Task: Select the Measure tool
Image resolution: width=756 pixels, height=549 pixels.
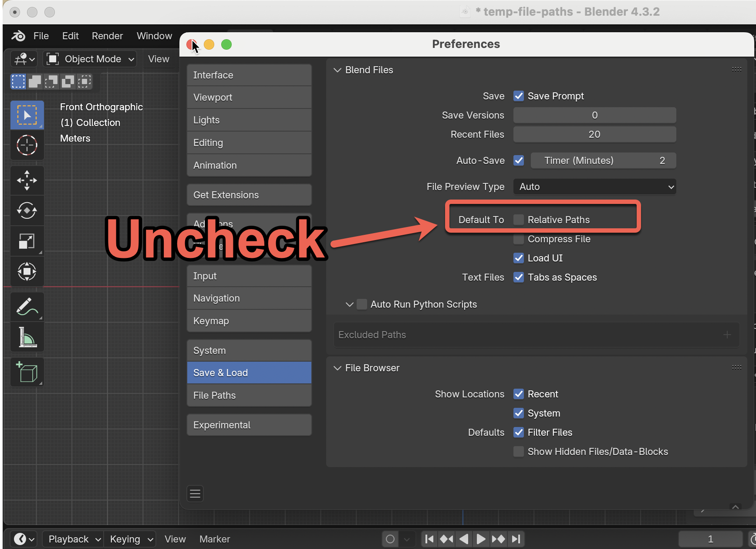Action: [27, 337]
